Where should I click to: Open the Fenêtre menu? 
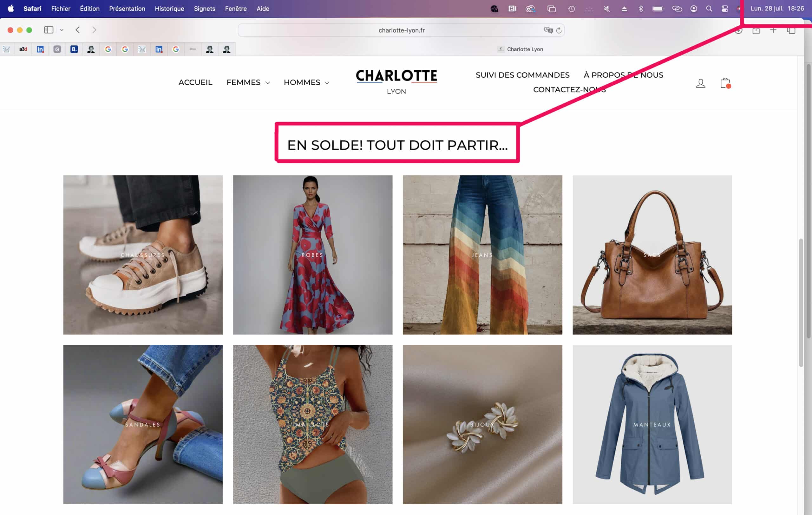click(x=236, y=9)
